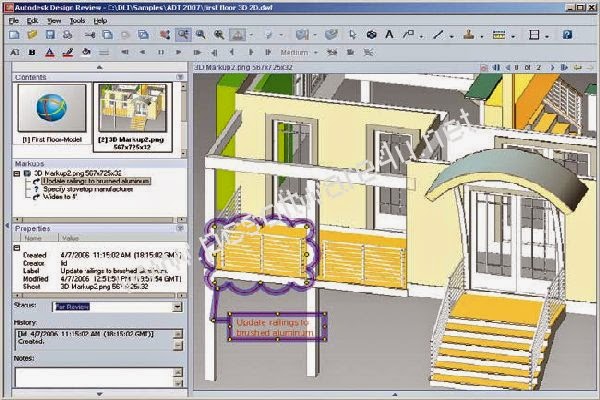Click the Print icon in the toolbar
The height and width of the screenshot is (400, 600).
pos(68,35)
